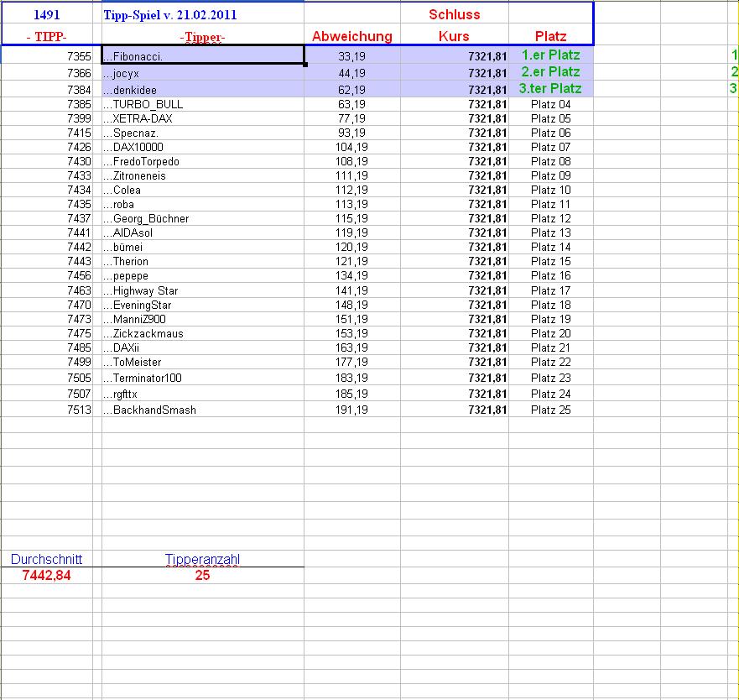
Task: Select the ...DAXii cell
Action: click(x=203, y=347)
